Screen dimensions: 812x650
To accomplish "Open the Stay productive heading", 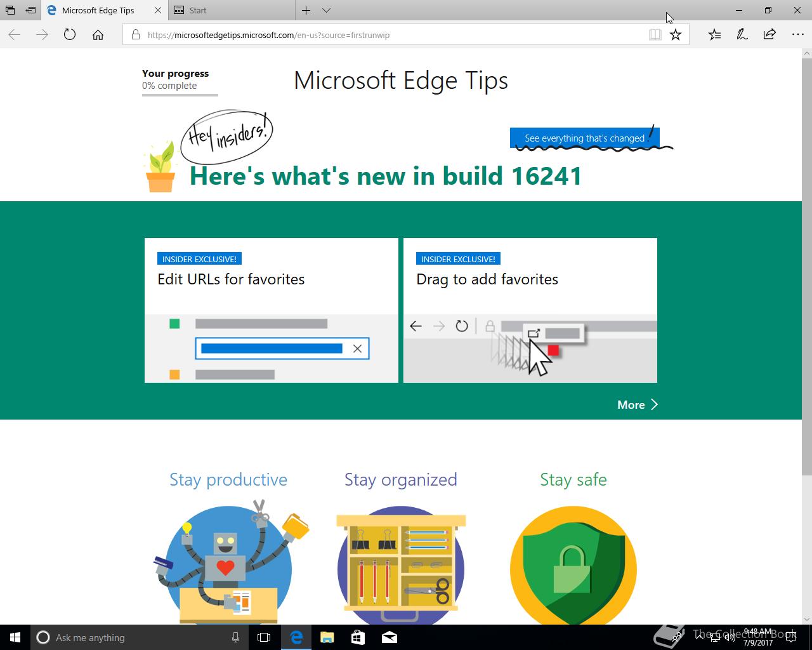I will coord(228,479).
